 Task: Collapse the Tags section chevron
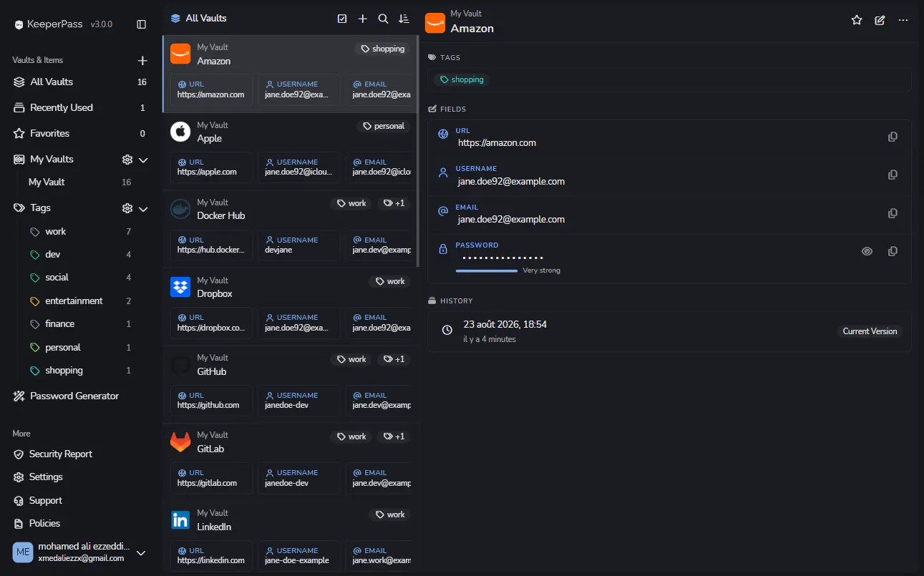pyautogui.click(x=143, y=208)
